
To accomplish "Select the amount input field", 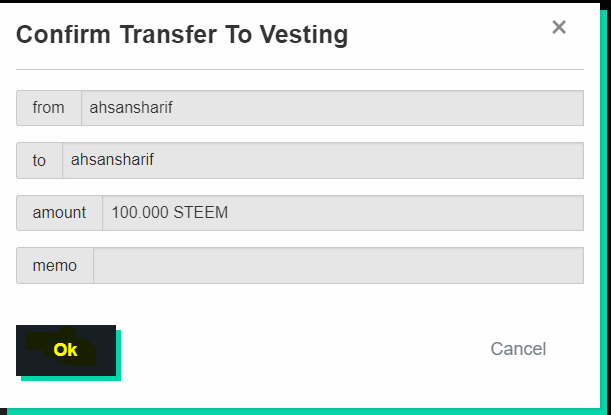I will click(342, 213).
